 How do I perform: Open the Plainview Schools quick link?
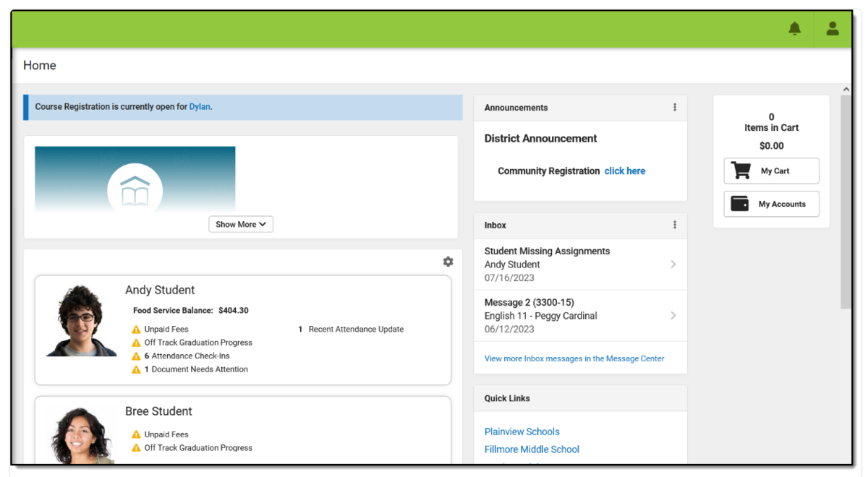coord(522,431)
